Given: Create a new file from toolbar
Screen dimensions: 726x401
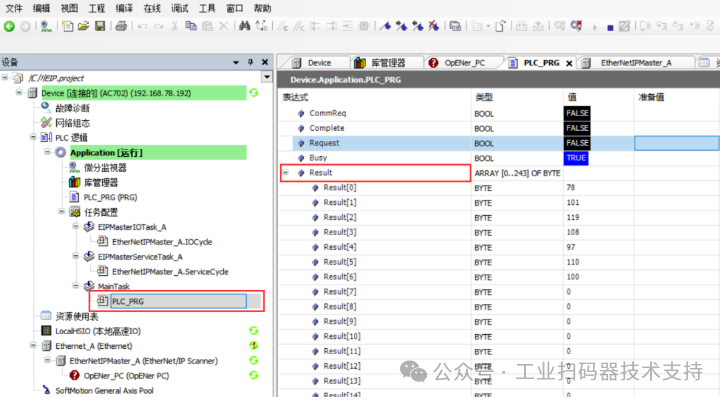Looking at the screenshot, I should 68,26.
